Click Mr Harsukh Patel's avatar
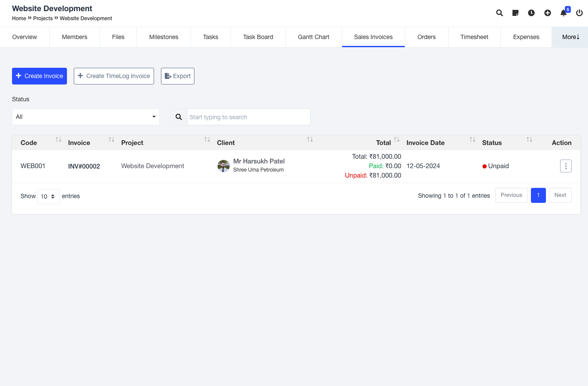Viewport: 588px width, 386px height. (x=224, y=166)
